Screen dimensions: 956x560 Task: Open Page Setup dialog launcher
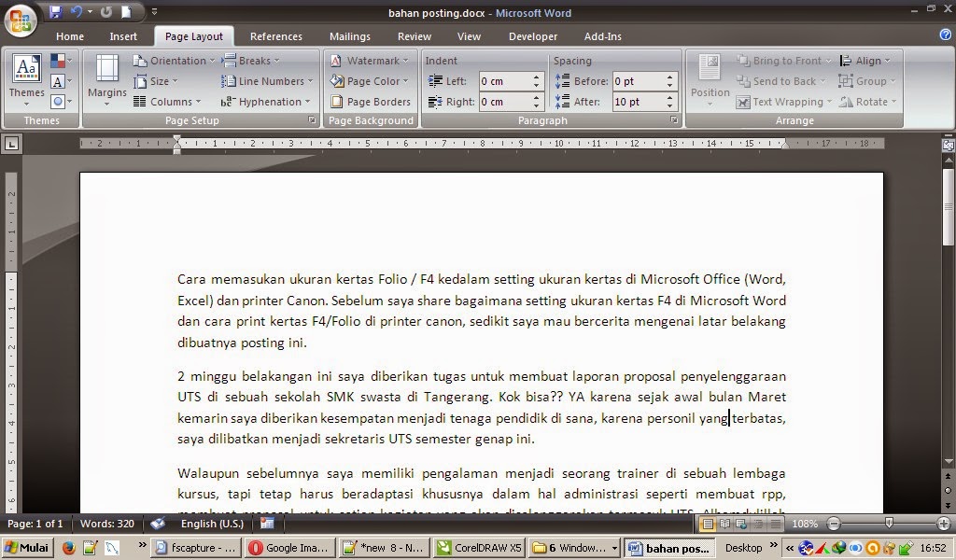(x=312, y=120)
